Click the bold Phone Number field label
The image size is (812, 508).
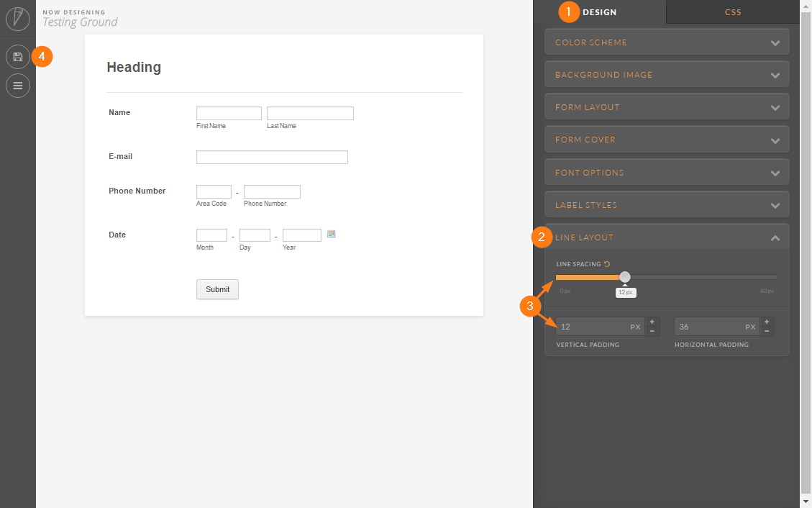pos(137,191)
